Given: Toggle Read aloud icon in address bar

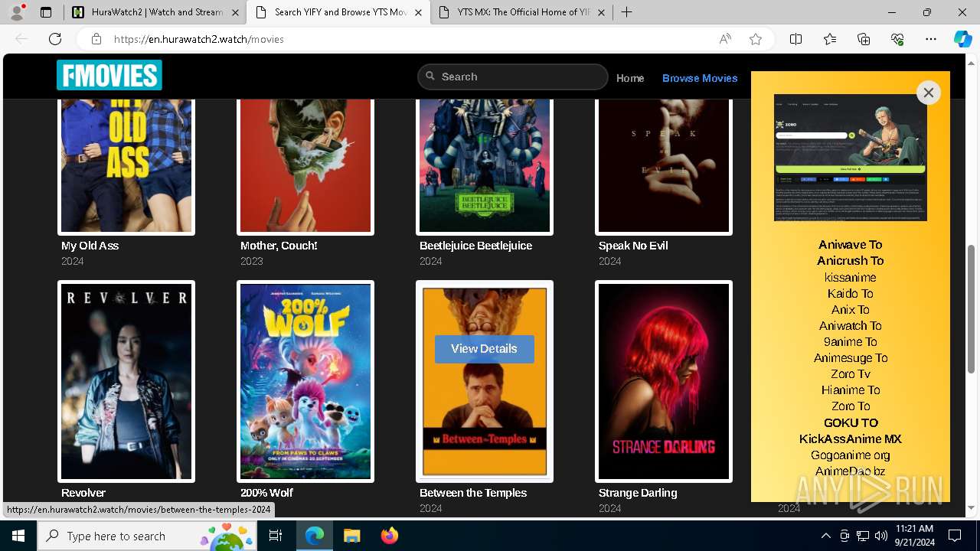Looking at the screenshot, I should 725,39.
